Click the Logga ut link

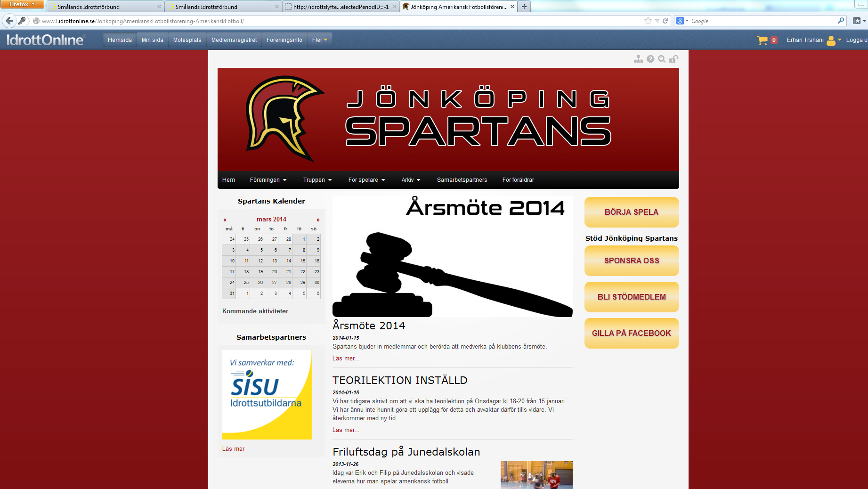[x=857, y=40]
